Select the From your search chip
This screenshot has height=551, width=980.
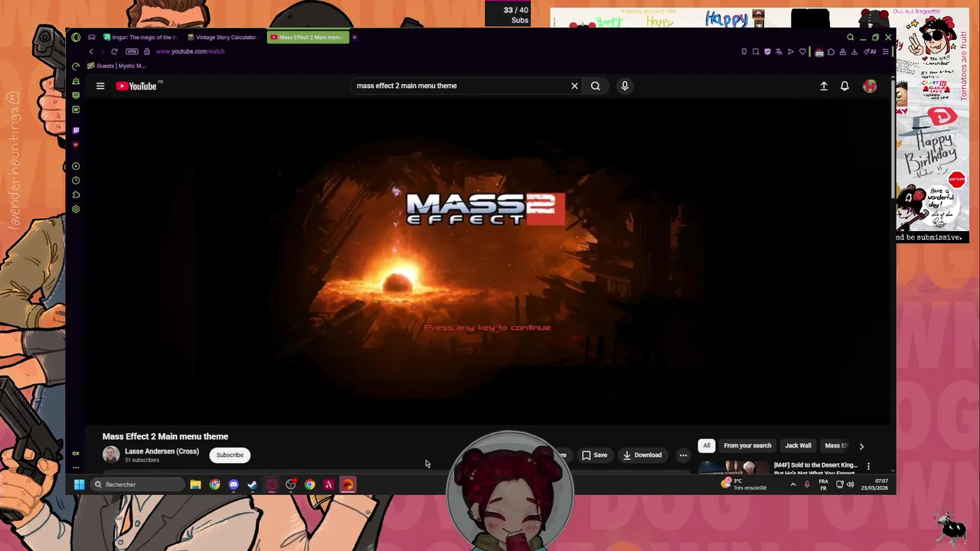pyautogui.click(x=747, y=445)
